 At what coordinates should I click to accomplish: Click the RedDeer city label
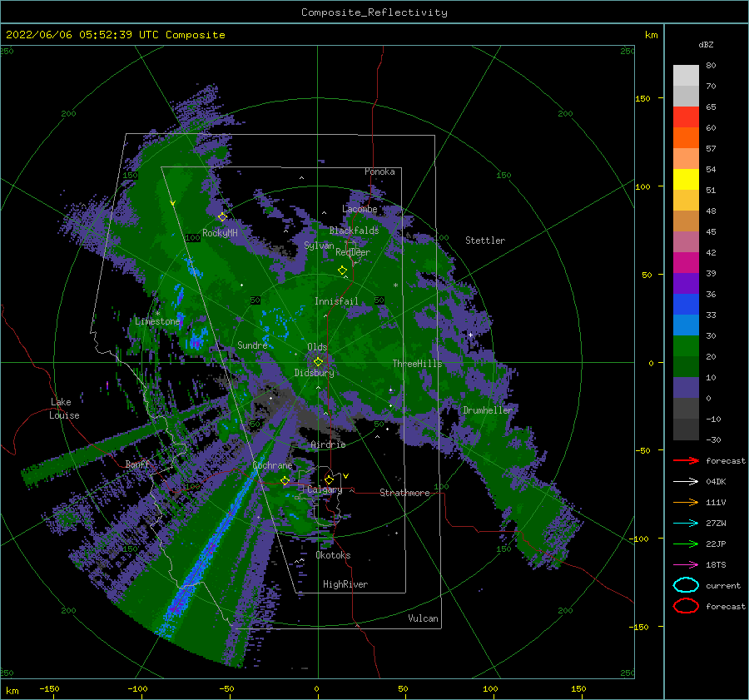click(x=353, y=252)
